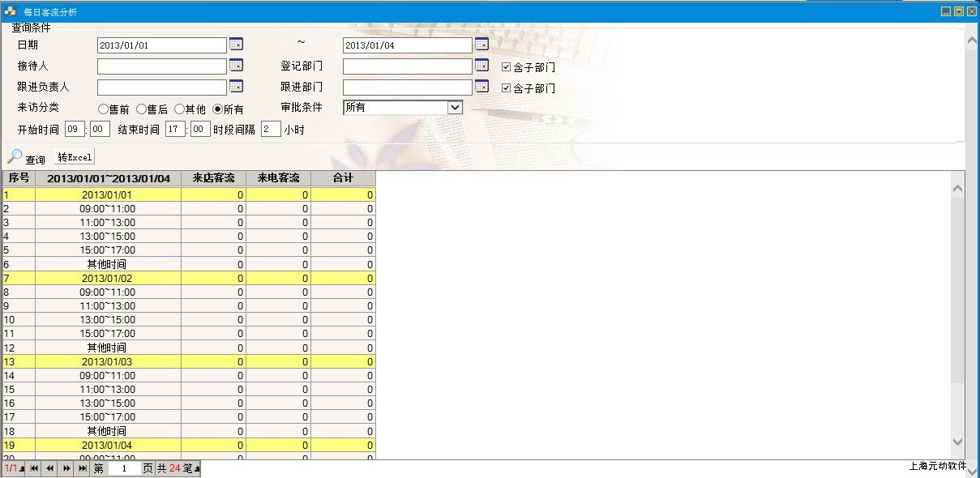
Task: Click lookup icon beside 登记部门 field
Action: [x=481, y=66]
